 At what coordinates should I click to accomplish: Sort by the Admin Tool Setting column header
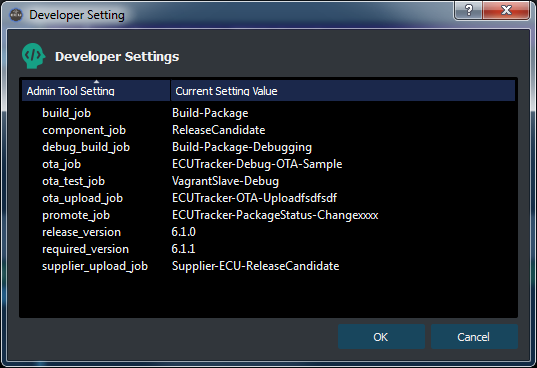point(96,91)
